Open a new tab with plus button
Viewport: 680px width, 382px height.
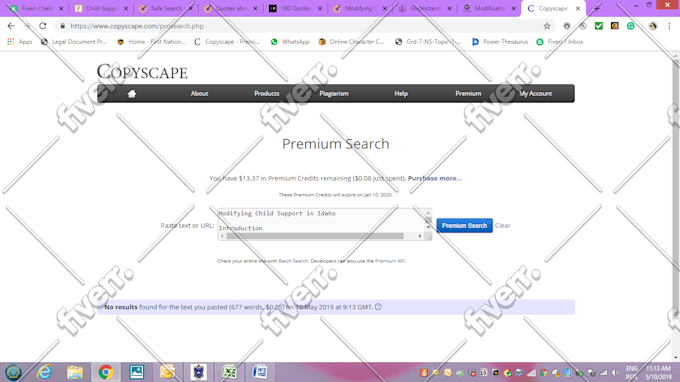[597, 8]
